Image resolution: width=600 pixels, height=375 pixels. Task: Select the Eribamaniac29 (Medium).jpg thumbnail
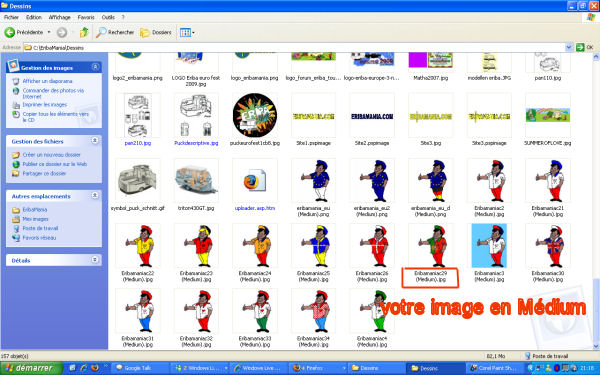(x=430, y=246)
